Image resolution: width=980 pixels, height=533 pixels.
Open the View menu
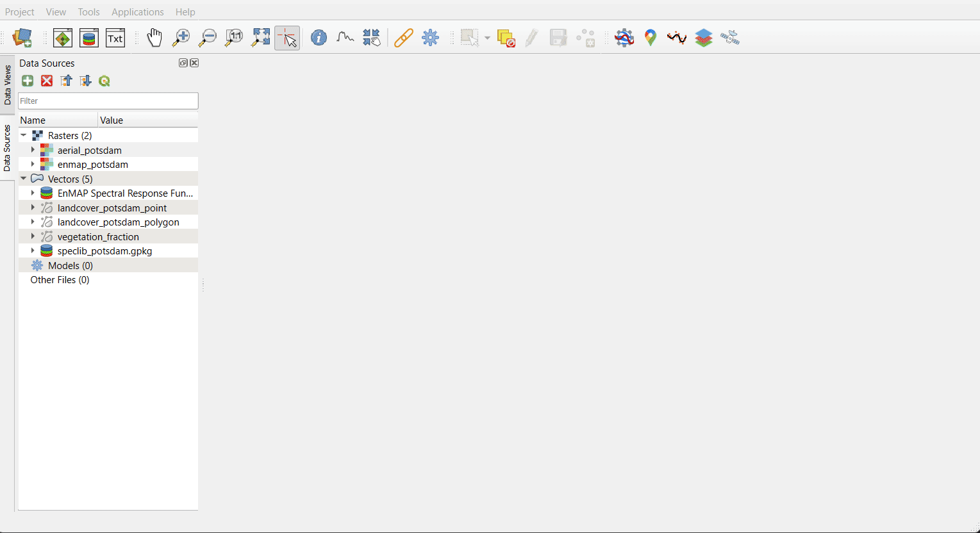tap(56, 12)
